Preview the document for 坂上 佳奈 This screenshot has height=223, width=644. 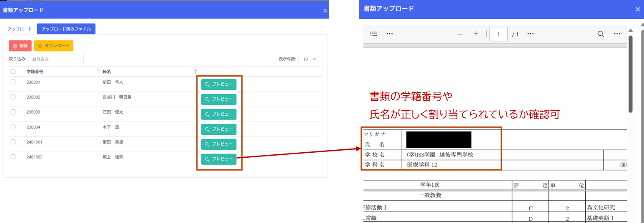coord(219,159)
